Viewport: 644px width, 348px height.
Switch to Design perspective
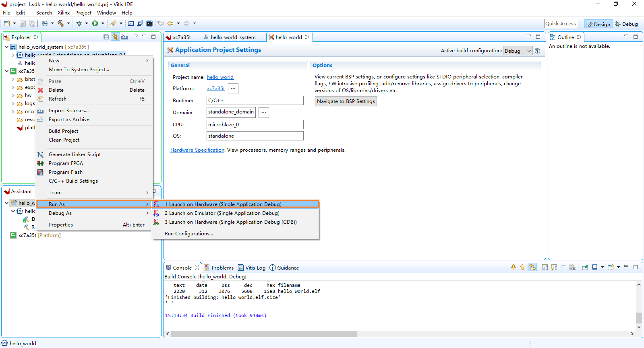(598, 24)
